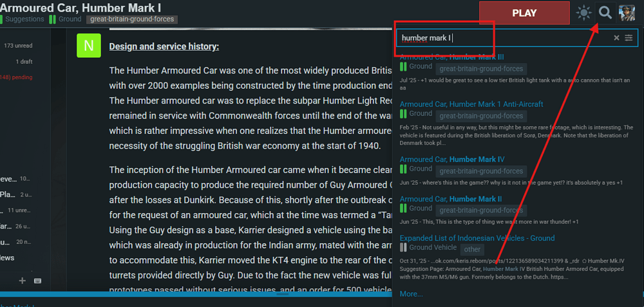Click inside the 'humber mark I' search field
644x307 pixels.
503,38
